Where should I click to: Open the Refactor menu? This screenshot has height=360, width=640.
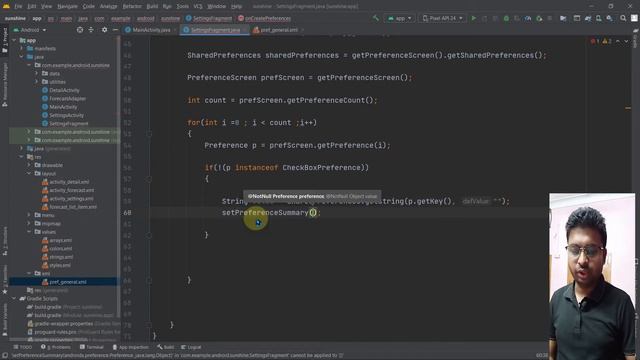click(x=132, y=7)
